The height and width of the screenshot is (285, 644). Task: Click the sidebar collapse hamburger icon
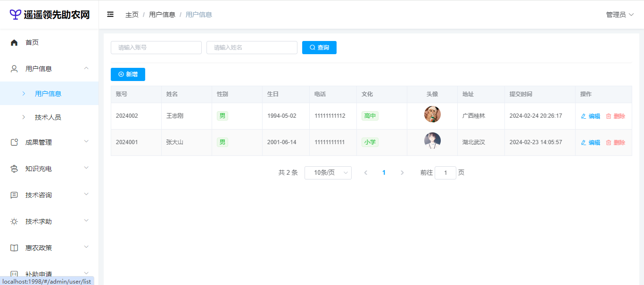click(110, 15)
